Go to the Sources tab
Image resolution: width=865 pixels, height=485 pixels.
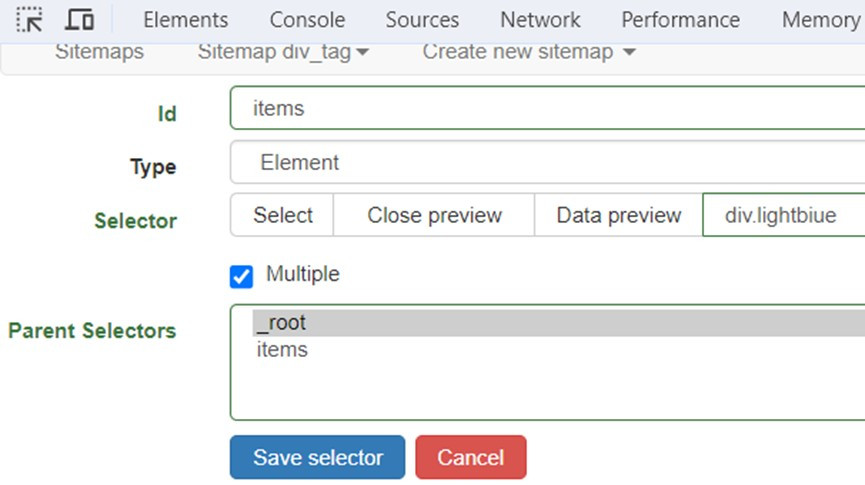pyautogui.click(x=422, y=20)
